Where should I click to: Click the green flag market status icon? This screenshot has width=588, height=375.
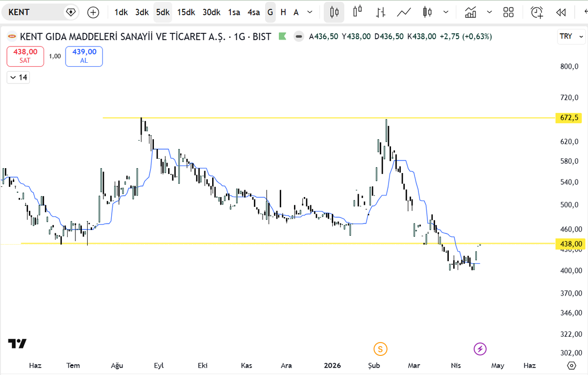coord(282,36)
